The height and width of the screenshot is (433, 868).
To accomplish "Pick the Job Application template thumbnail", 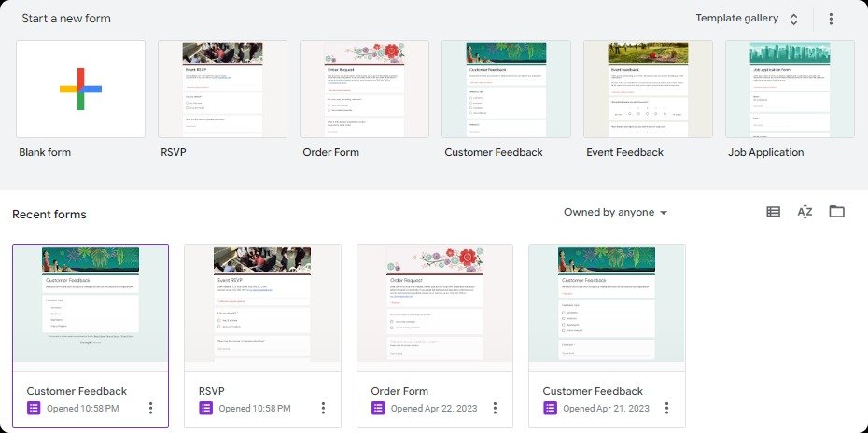I will (x=790, y=90).
